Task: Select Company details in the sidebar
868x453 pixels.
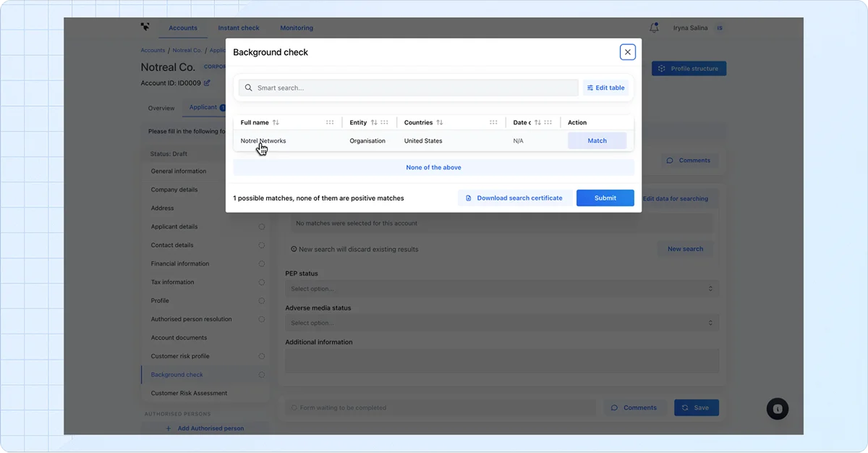Action: (174, 190)
